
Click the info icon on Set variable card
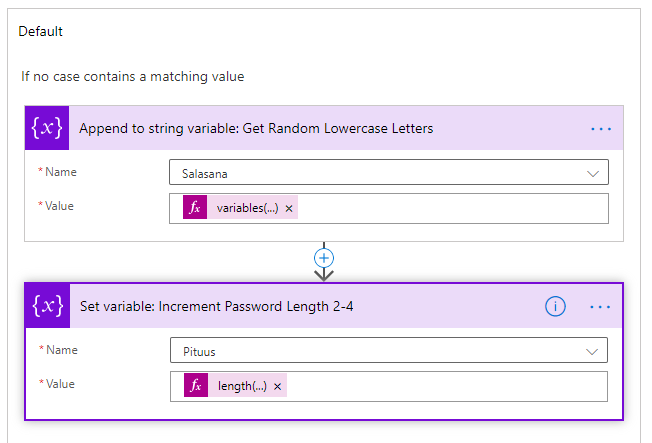point(555,307)
